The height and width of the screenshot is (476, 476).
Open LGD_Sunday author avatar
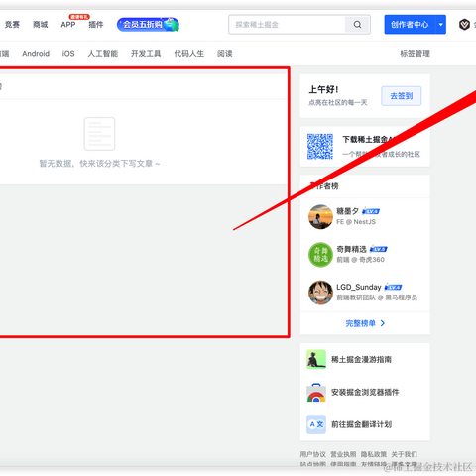(x=320, y=293)
